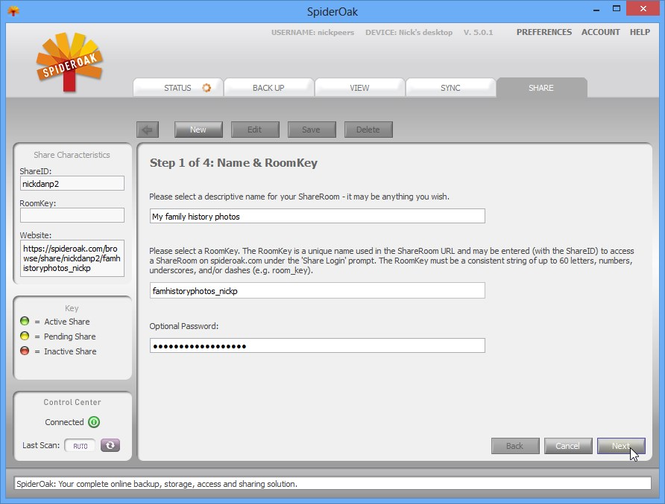
Task: Click the purple rescan refresh icon
Action: (110, 445)
